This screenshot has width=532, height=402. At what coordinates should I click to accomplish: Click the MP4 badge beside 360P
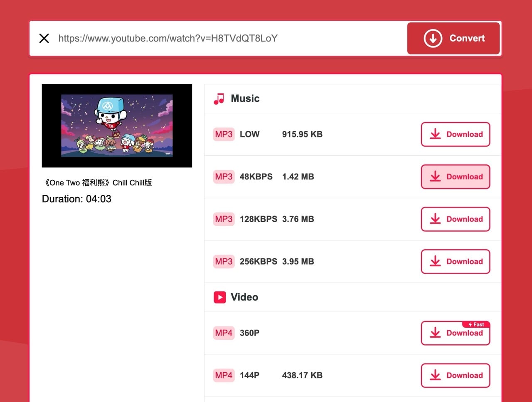tap(224, 333)
